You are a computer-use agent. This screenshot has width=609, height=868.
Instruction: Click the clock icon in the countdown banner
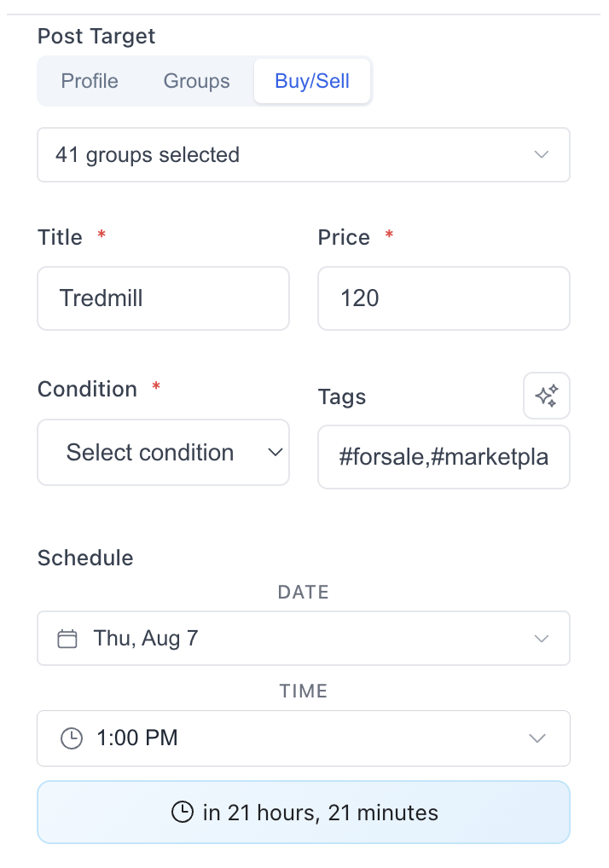[183, 813]
